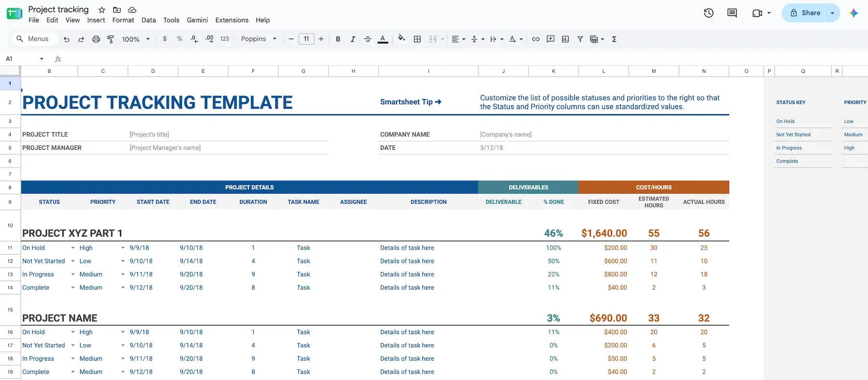
Task: Search the Menus box
Action: click(34, 39)
